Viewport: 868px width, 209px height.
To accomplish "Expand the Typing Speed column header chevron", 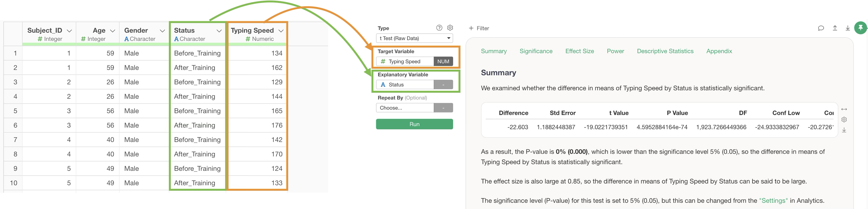I will (281, 31).
